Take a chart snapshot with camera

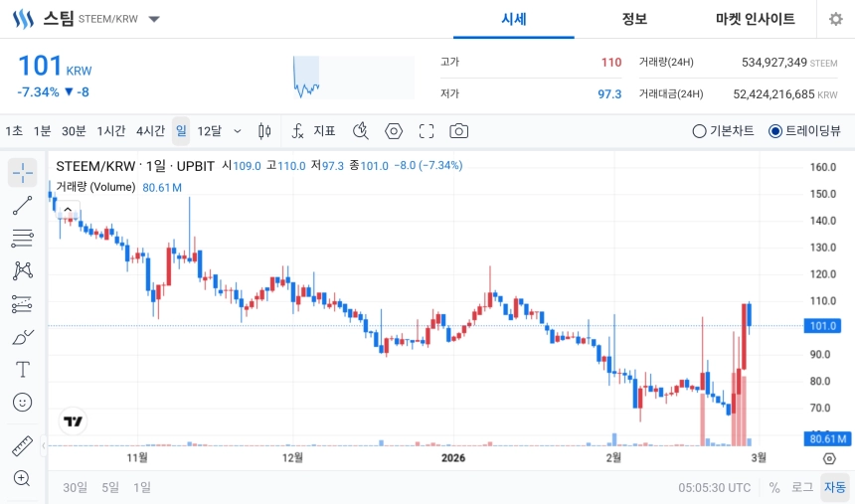tap(458, 131)
